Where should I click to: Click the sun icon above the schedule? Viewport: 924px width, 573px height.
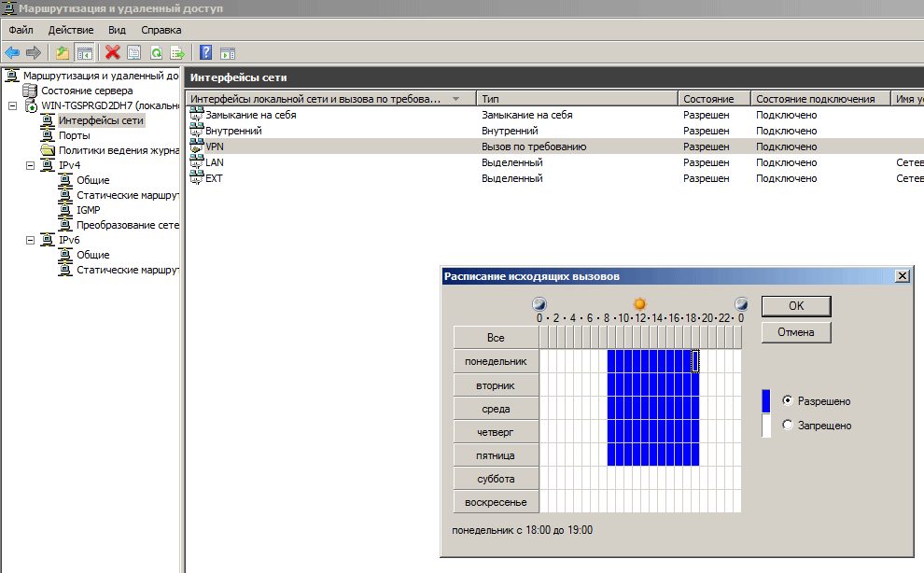[x=639, y=304]
